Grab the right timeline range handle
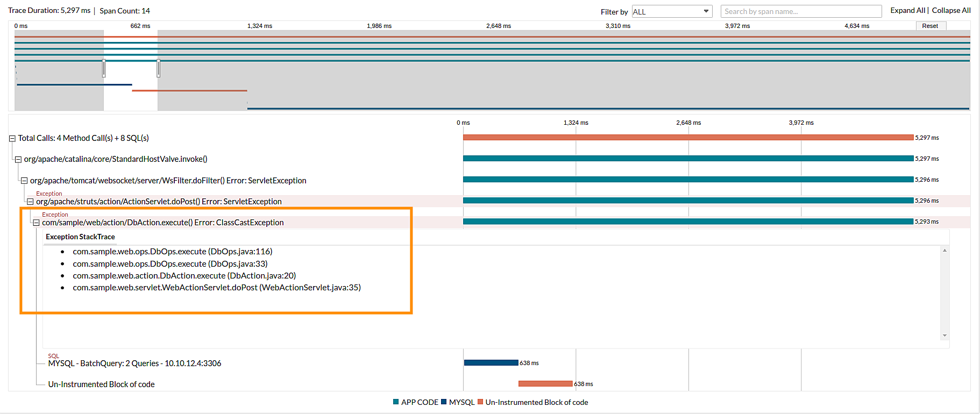 tap(158, 68)
